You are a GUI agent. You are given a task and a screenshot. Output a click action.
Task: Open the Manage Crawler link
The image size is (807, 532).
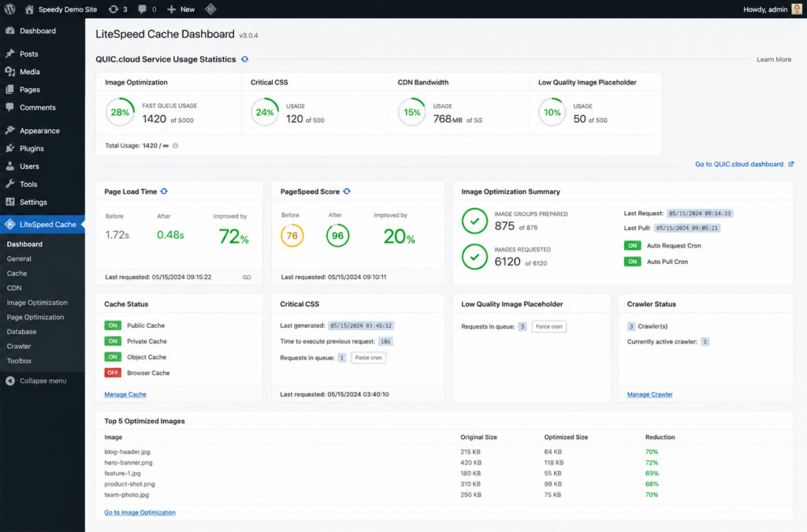coord(649,394)
